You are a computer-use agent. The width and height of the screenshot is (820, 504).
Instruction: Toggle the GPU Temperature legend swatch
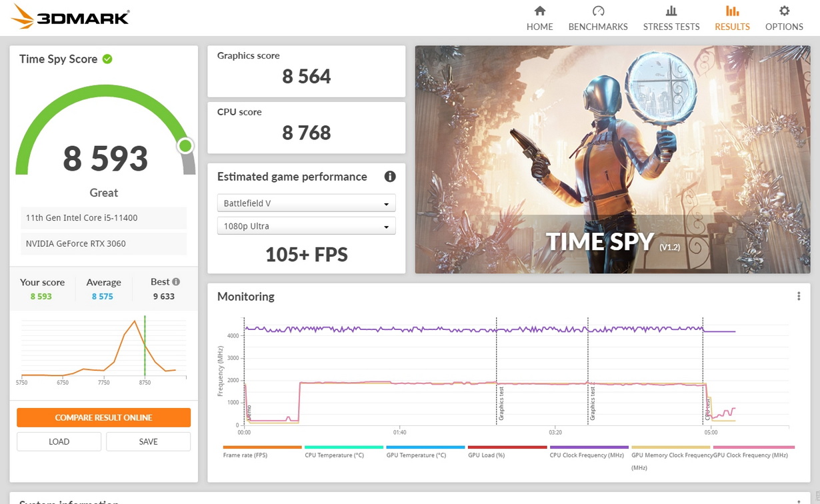[x=425, y=447]
